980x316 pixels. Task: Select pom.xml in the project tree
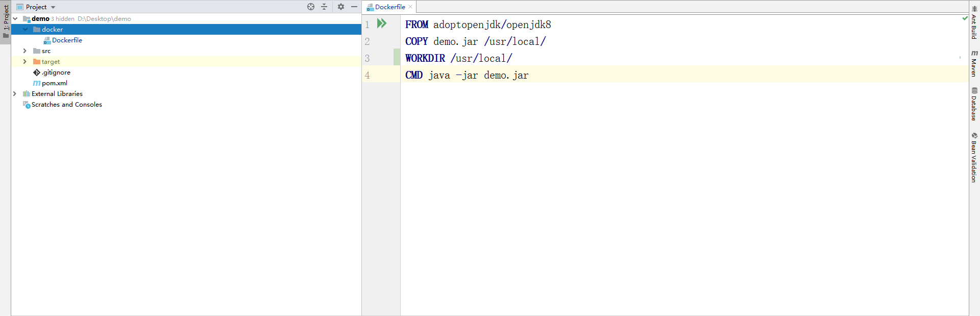[54, 83]
